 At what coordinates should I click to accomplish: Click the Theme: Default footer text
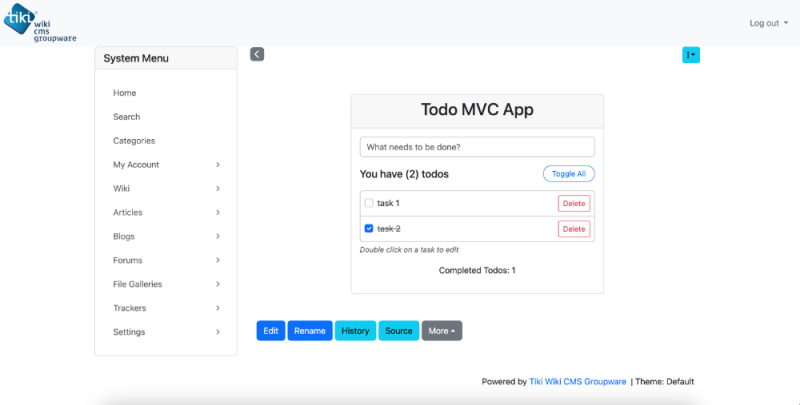pos(664,382)
